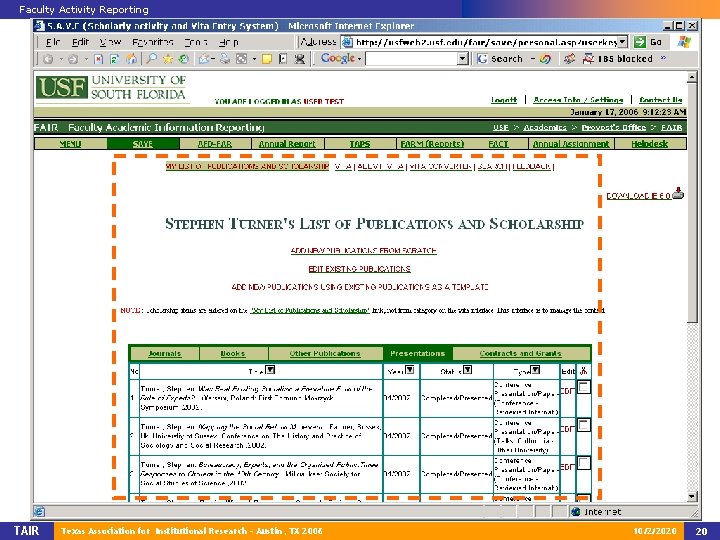Open the Google logo options dropdown arrow

point(360,59)
